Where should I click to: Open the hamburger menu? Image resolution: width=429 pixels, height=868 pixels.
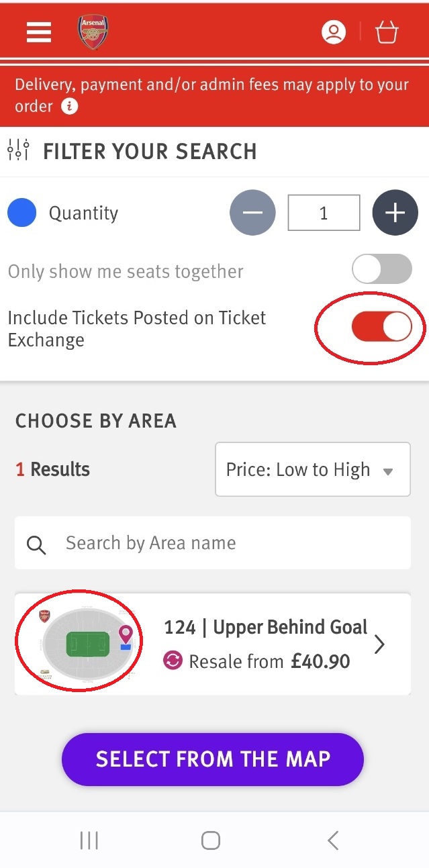coord(39,32)
